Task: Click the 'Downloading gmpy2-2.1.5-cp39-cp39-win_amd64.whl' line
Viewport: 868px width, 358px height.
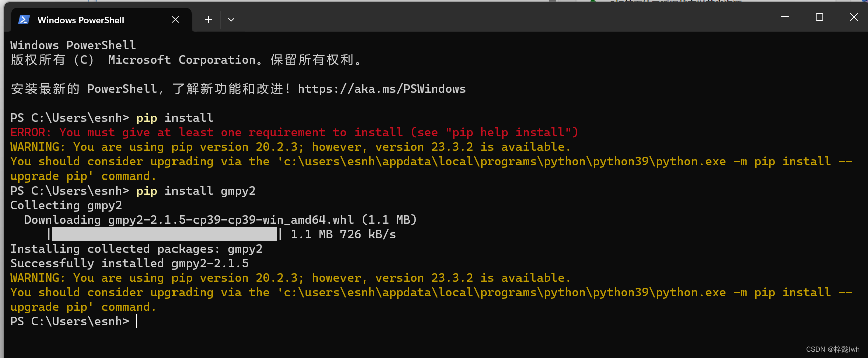Action: click(221, 220)
